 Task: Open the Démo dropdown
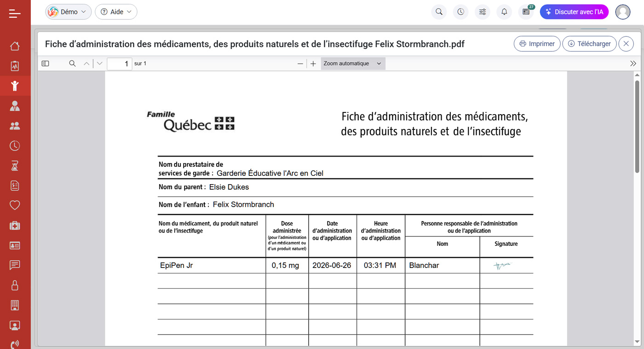pos(68,12)
